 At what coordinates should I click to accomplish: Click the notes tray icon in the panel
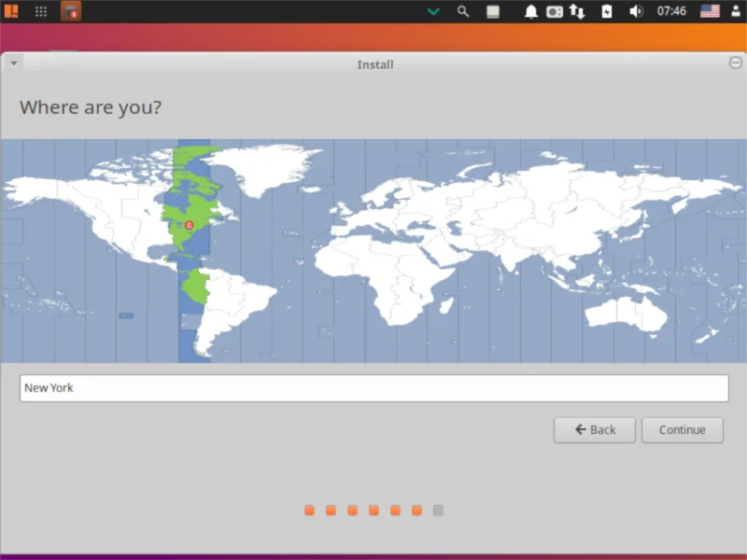(493, 11)
